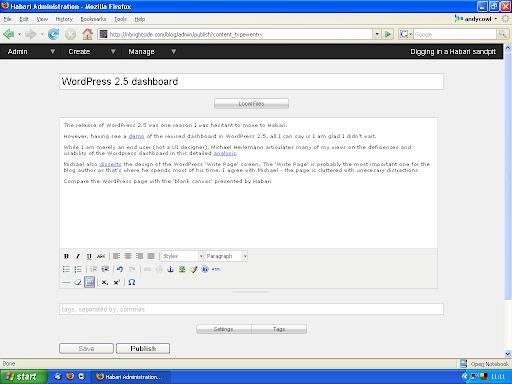Center-align text in editor
512x384 pixels.
[128, 256]
